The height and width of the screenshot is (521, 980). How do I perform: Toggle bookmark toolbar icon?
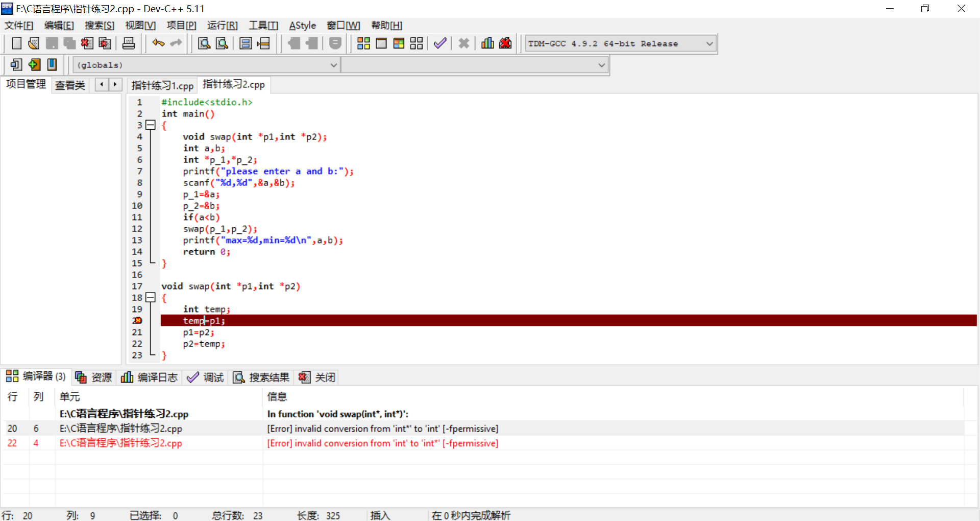coord(34,65)
